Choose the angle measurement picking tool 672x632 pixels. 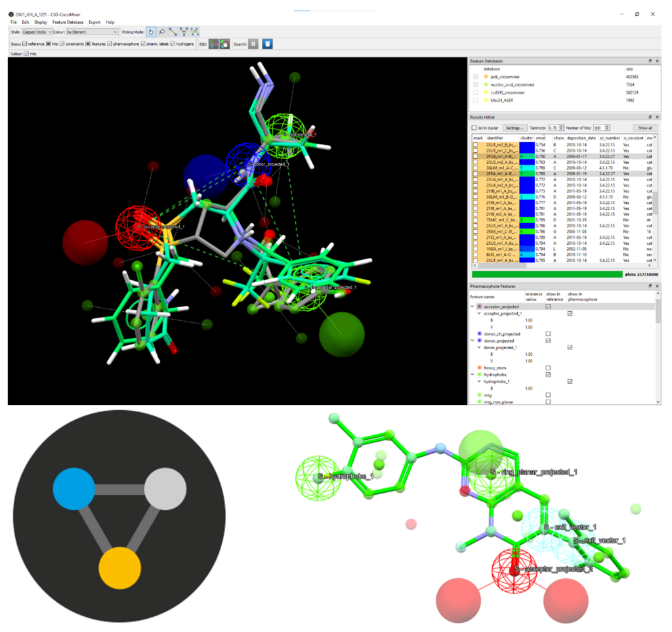coord(184,32)
